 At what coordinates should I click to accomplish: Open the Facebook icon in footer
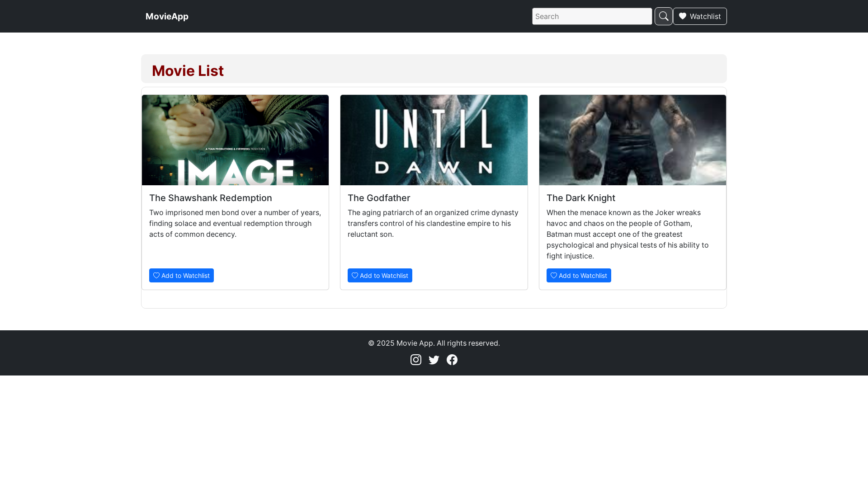coord(452,360)
